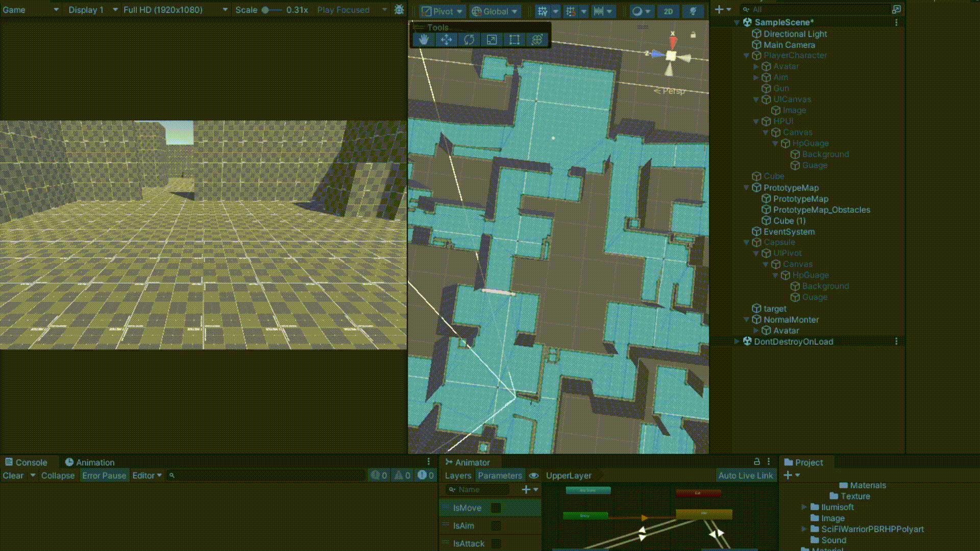Collapse the PrototypeMap hierarchy item
This screenshot has height=551, width=980.
[x=746, y=188]
